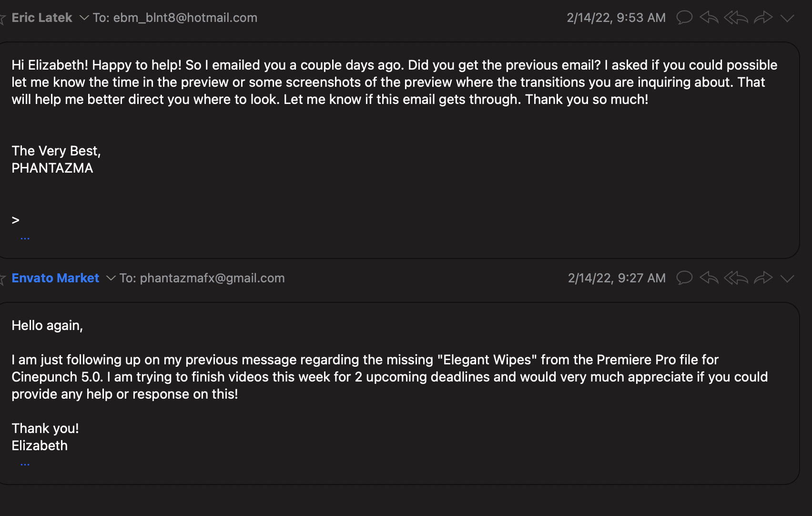Open conversation bubble on Envato Market email

coord(684,278)
